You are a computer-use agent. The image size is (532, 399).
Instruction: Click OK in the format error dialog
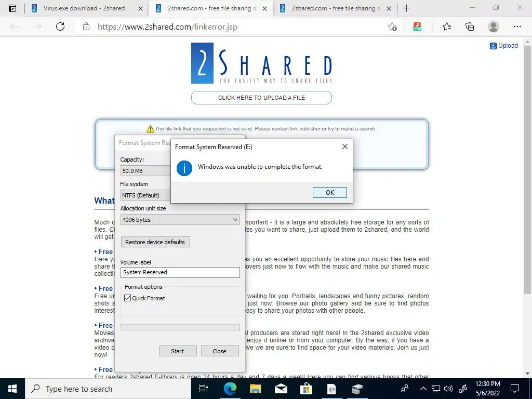click(330, 192)
